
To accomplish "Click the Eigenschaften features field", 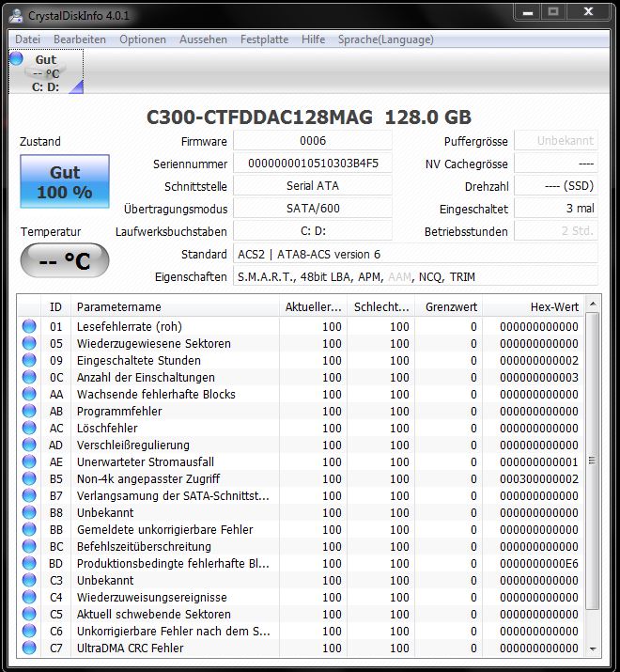I will coord(415,277).
